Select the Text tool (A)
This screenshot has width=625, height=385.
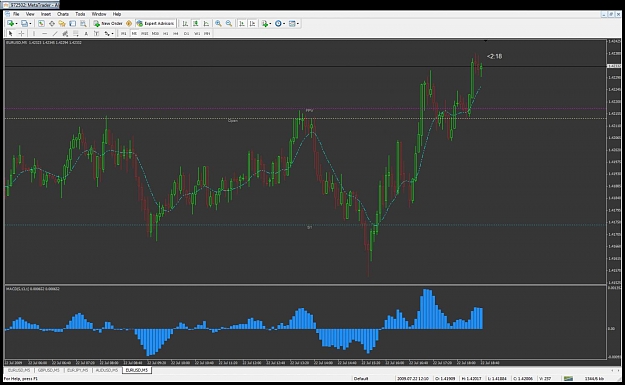tap(86, 33)
